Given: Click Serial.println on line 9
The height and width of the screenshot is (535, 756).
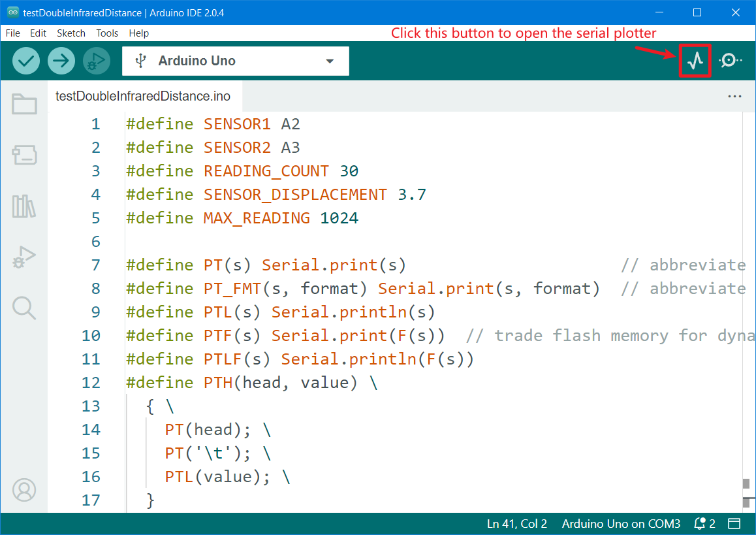Looking at the screenshot, I should [x=339, y=312].
